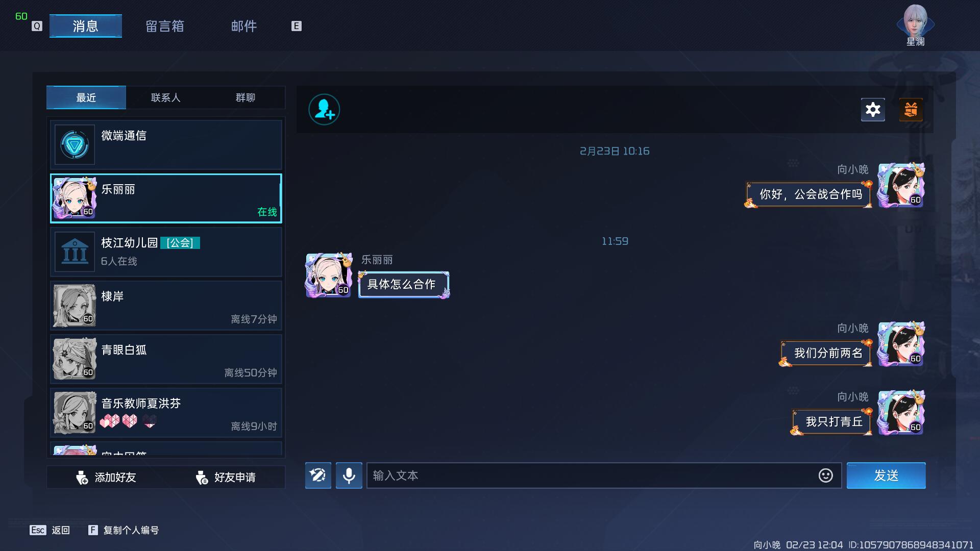This screenshot has width=980, height=551.
Task: Click the 微端通信 icon in the recent list
Action: [75, 145]
